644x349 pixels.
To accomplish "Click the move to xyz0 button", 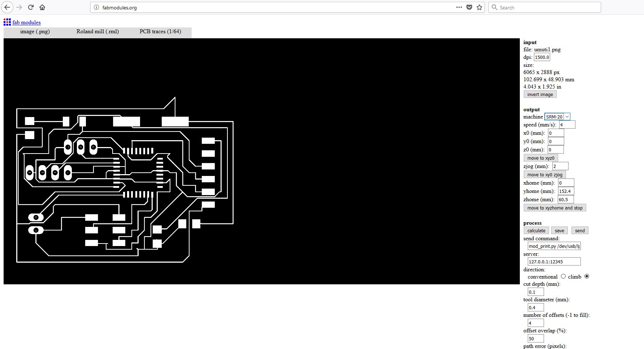I will tap(541, 158).
